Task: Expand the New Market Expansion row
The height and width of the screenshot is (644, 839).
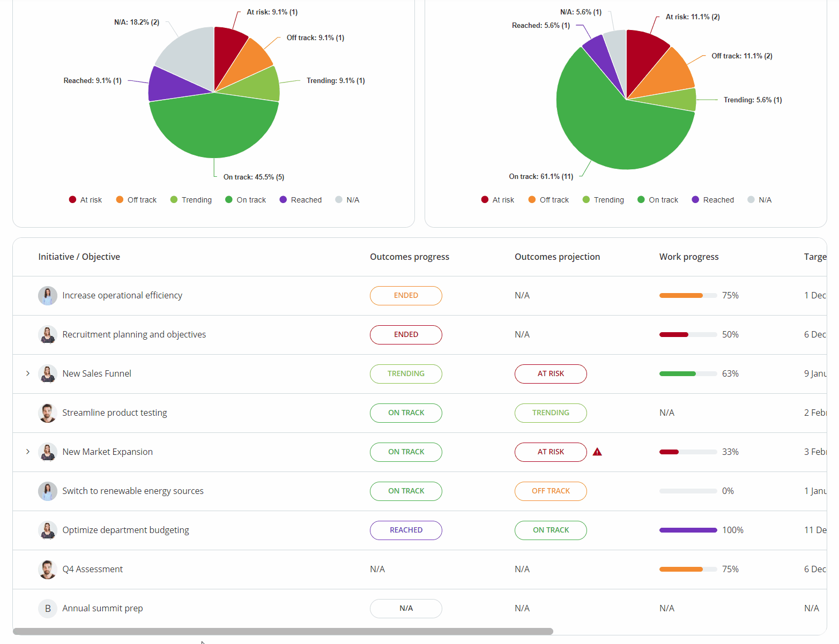Action: (27, 452)
